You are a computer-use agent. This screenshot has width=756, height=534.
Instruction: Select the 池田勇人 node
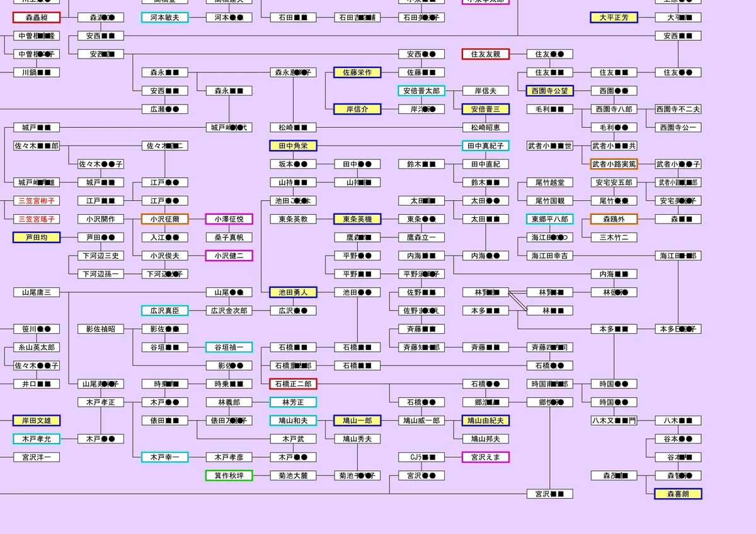point(293,292)
